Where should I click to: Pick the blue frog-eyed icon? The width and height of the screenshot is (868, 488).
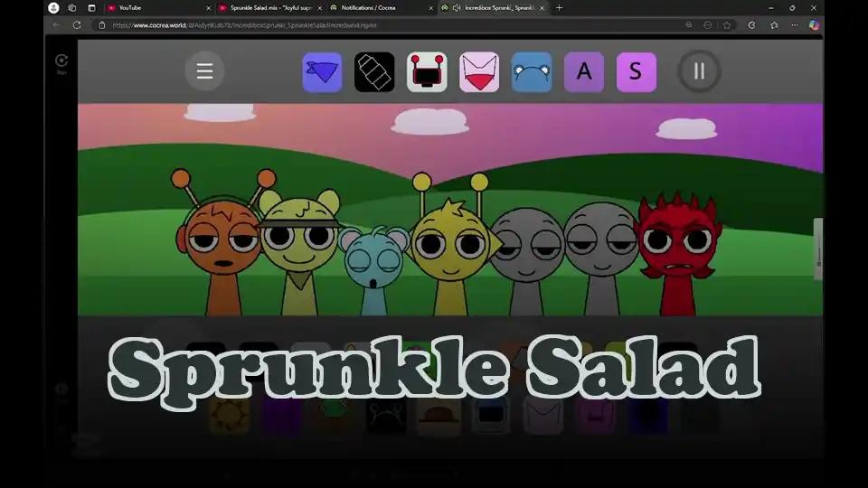point(532,72)
